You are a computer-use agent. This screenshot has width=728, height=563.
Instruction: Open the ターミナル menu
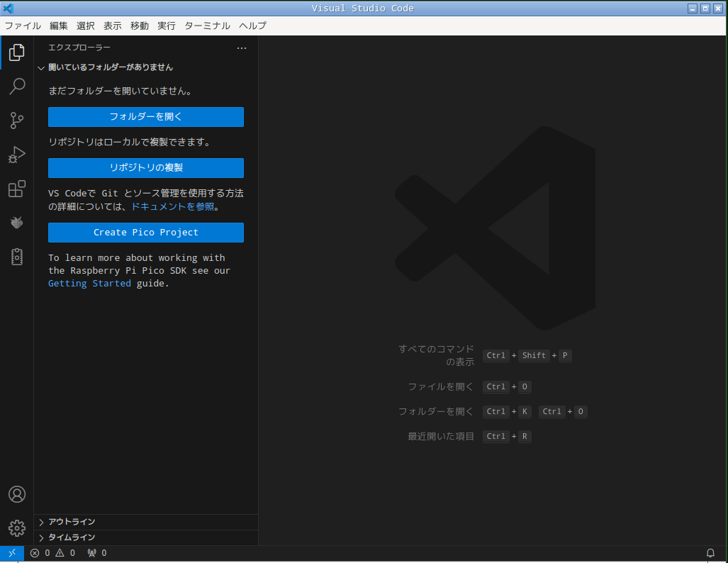tap(207, 26)
